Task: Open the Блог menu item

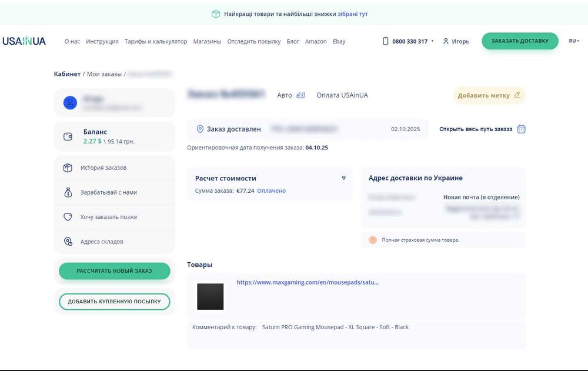Action: (293, 41)
